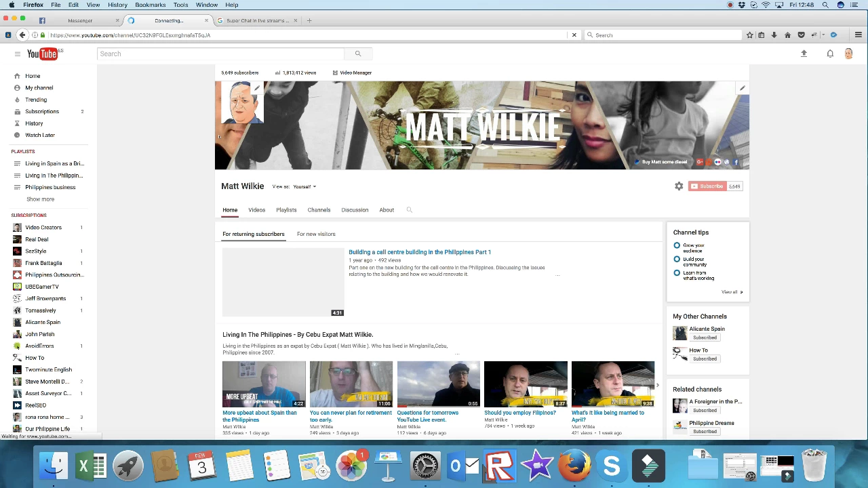The height and width of the screenshot is (488, 868).
Task: Open View as Yourself dropdown
Action: point(304,186)
